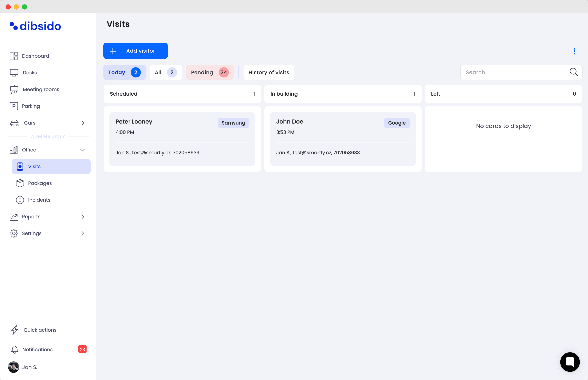Open Jan S. profile at sidebar bottom
The height and width of the screenshot is (380, 588).
[x=30, y=367]
